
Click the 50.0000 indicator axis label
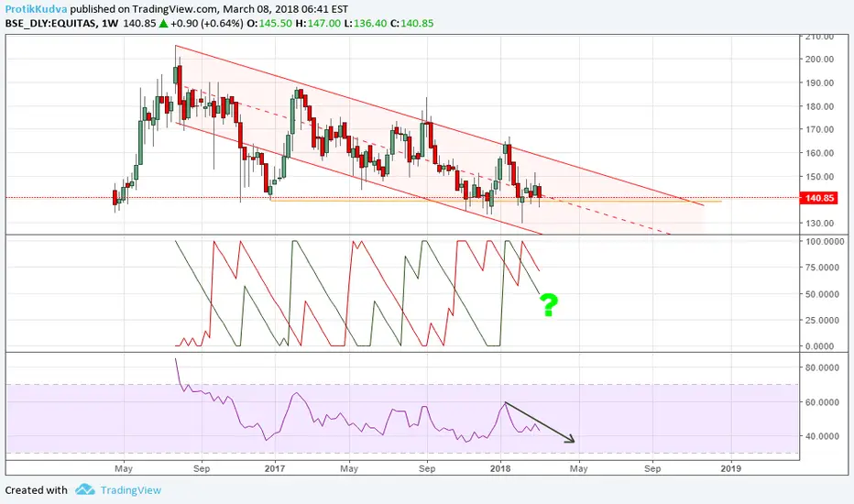point(823,294)
